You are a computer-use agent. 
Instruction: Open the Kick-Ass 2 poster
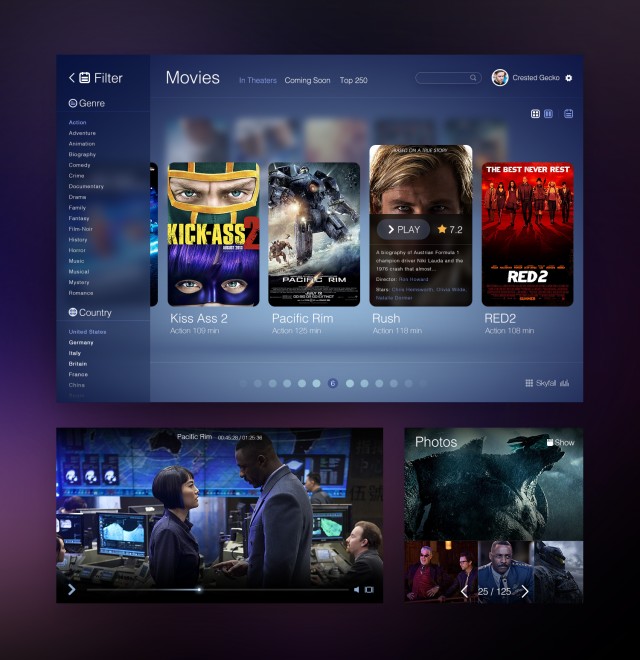pyautogui.click(x=213, y=234)
